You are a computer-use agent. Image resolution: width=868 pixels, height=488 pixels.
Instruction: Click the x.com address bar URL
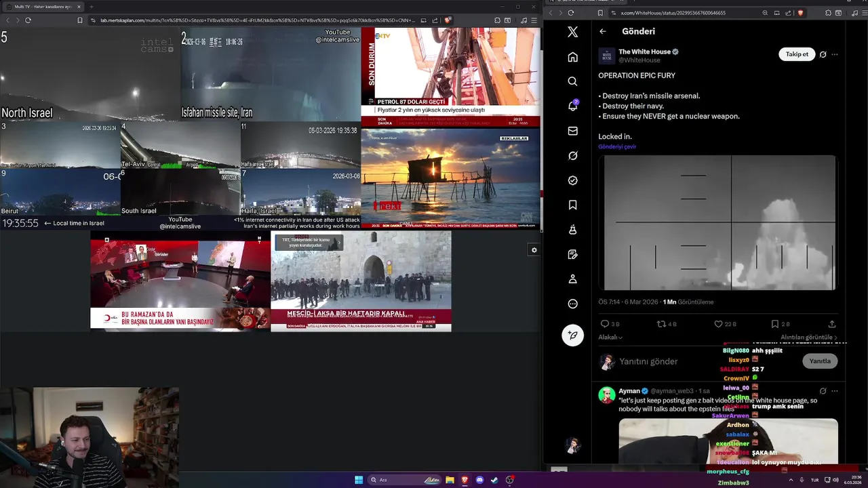pyautogui.click(x=673, y=13)
